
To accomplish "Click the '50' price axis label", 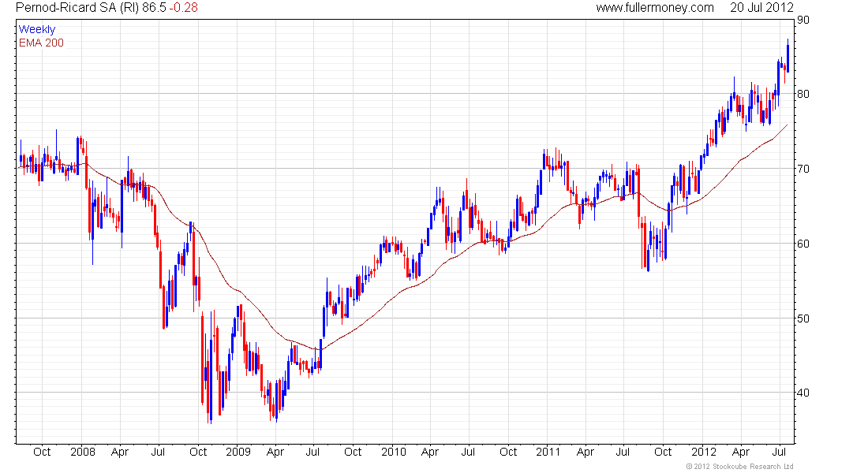I will 803,318.
